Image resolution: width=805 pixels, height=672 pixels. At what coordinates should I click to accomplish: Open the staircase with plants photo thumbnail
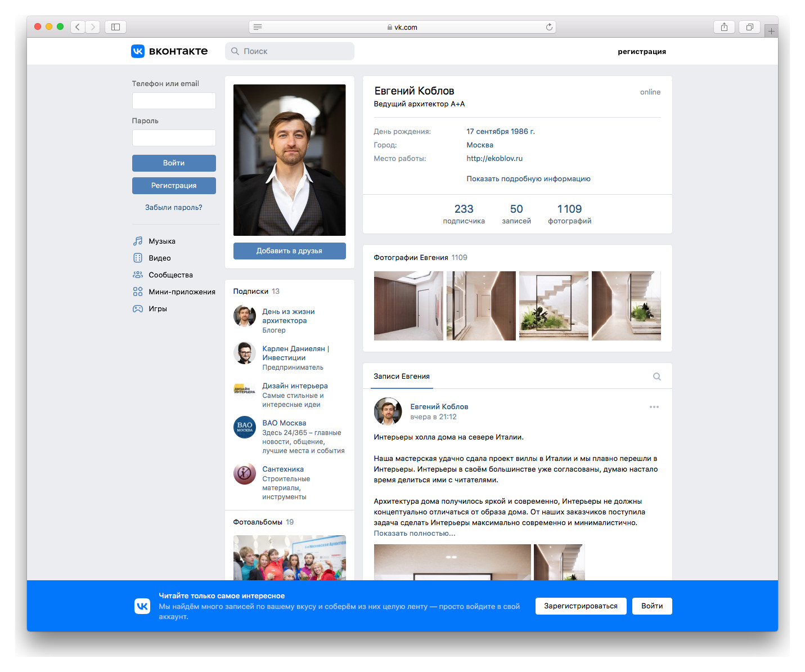pyautogui.click(x=554, y=306)
